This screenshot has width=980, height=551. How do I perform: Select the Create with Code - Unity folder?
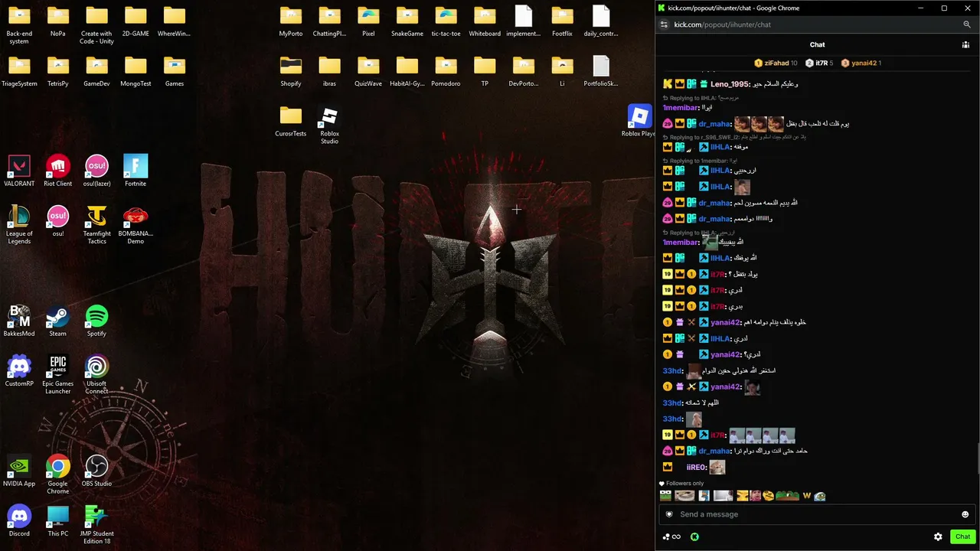coord(96,25)
